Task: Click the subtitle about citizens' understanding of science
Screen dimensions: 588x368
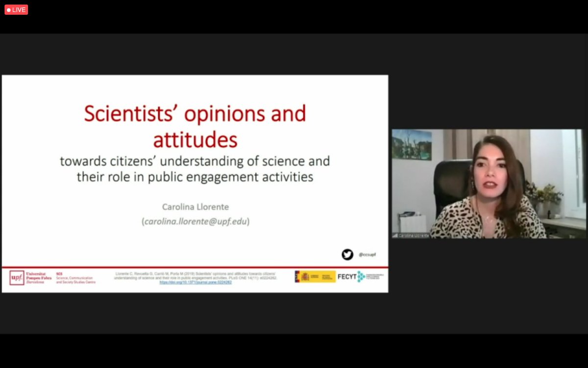Action: coord(195,168)
